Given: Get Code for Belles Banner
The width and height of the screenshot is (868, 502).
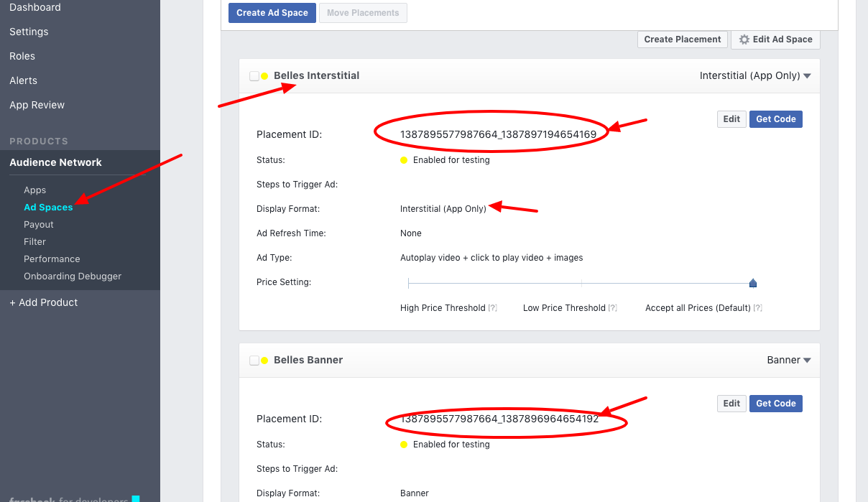Looking at the screenshot, I should point(776,404).
